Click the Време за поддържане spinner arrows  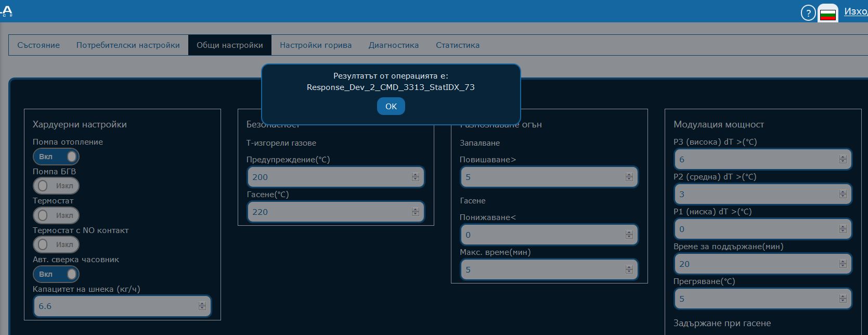click(843, 264)
